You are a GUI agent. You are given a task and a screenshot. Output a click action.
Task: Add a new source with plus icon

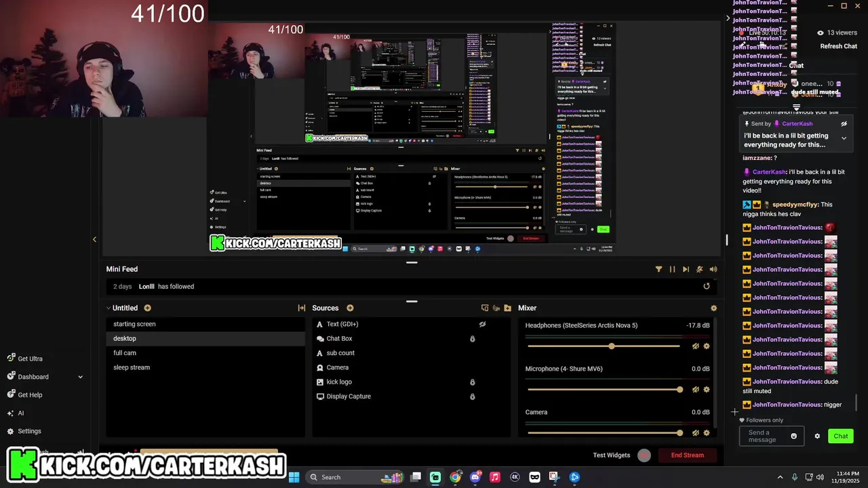click(x=350, y=308)
